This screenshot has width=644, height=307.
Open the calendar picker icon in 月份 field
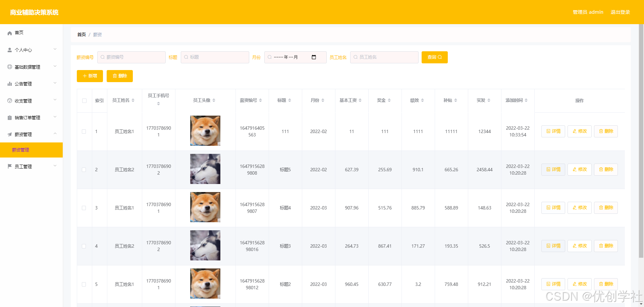tap(314, 57)
